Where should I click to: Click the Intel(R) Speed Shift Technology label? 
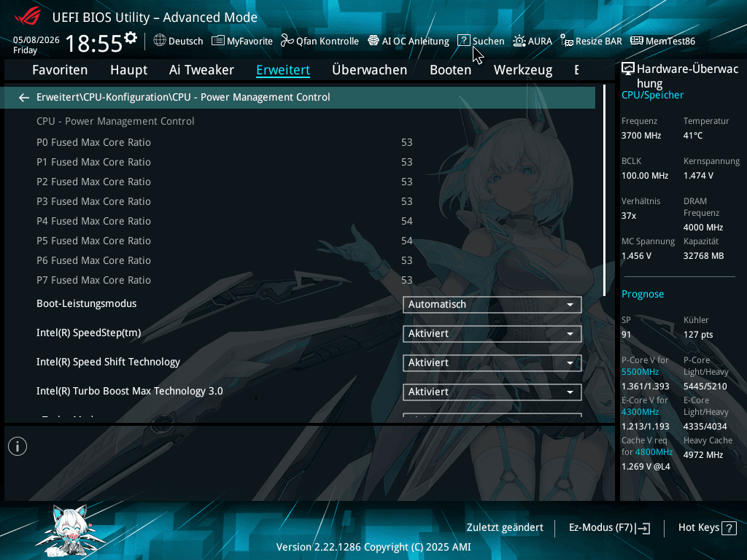pos(108,362)
